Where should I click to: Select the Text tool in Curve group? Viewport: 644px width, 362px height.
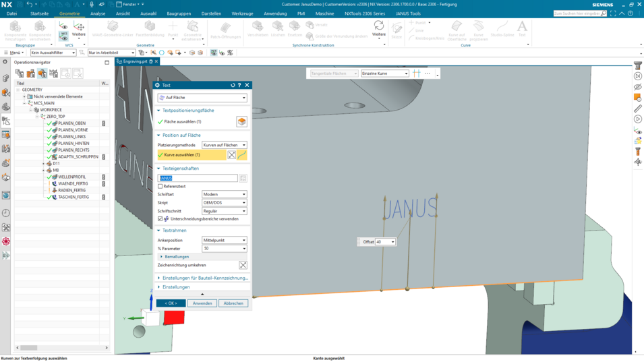[x=522, y=29]
